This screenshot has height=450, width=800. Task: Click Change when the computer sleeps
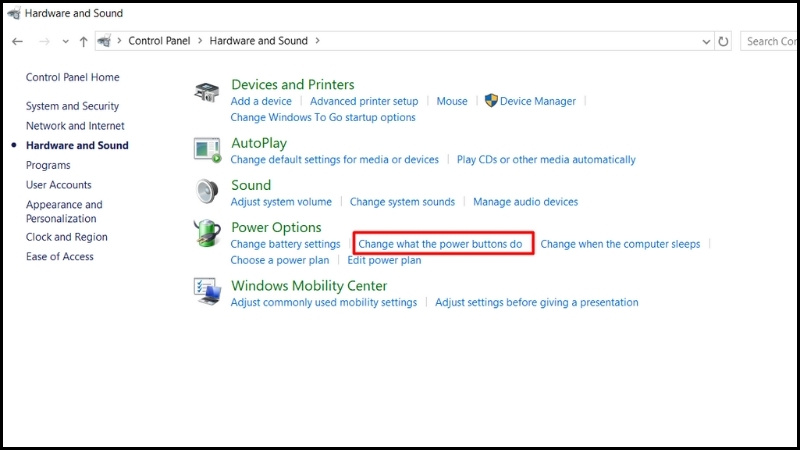tap(620, 244)
